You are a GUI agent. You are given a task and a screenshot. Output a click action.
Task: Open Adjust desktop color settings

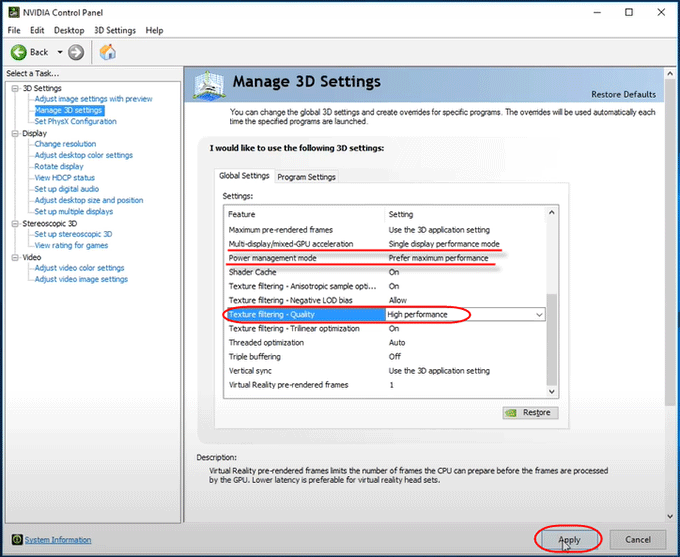(84, 155)
